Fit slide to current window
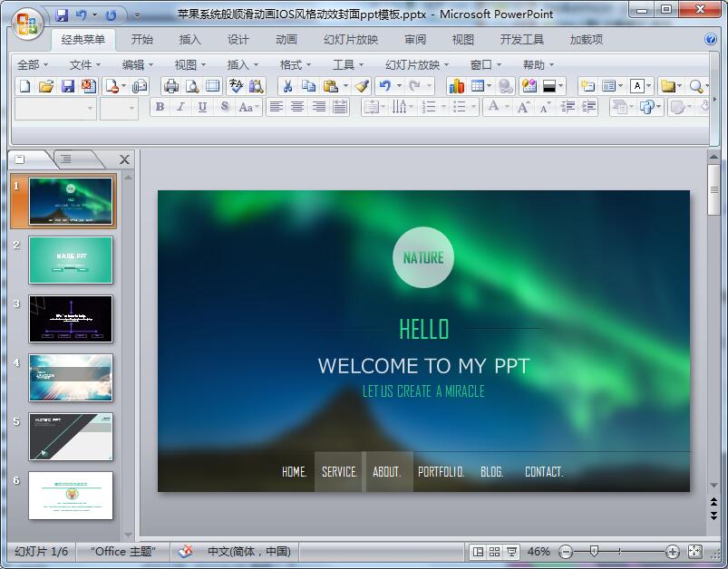 click(694, 552)
